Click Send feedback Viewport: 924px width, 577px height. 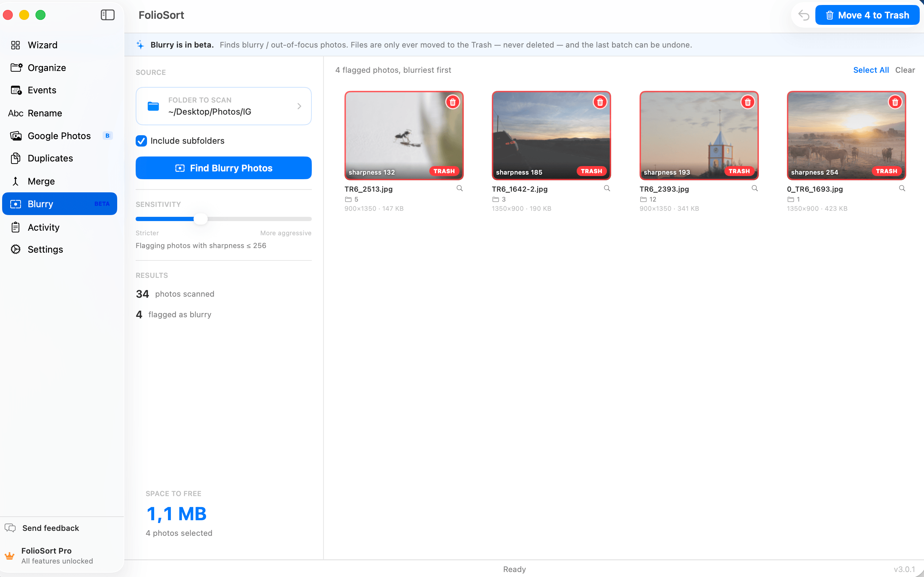[x=51, y=528]
